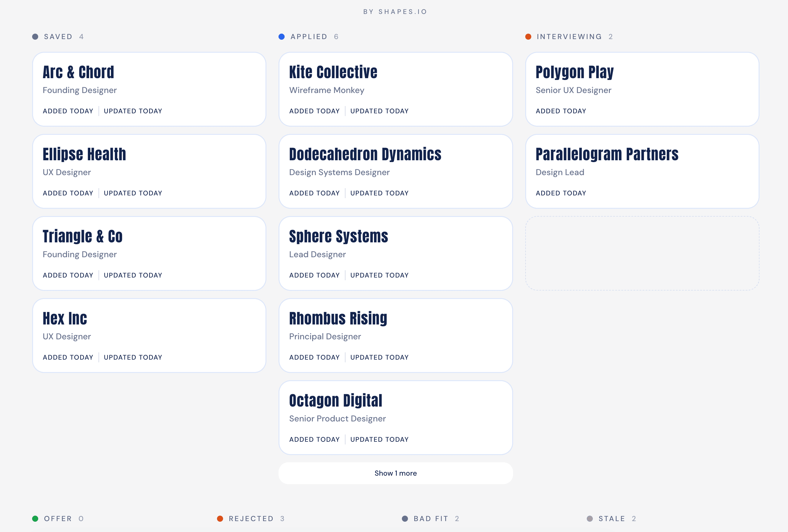Open the Ellipse Health card
The image size is (788, 532).
[x=149, y=171]
